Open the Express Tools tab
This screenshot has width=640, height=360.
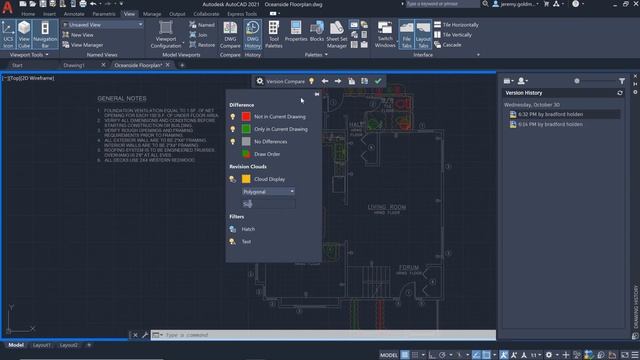[242, 14]
